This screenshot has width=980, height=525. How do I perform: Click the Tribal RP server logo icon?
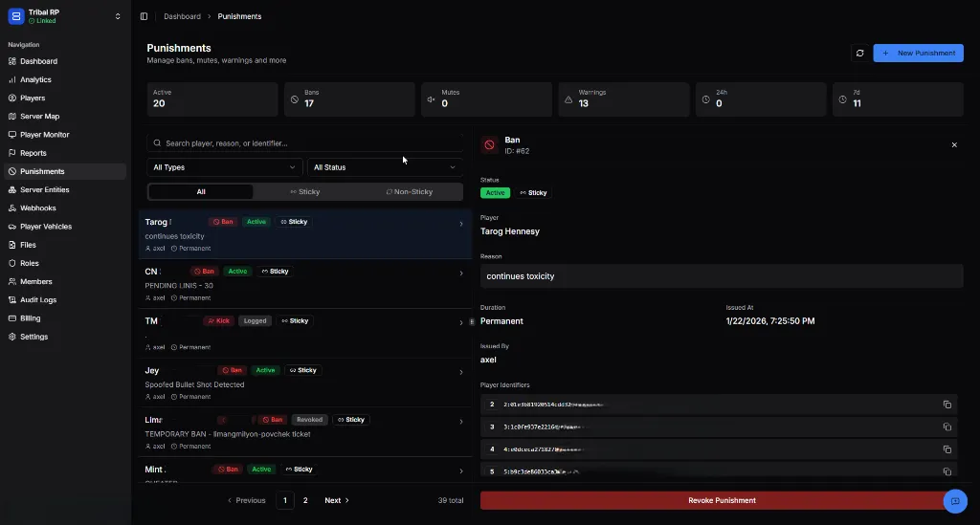point(16,16)
